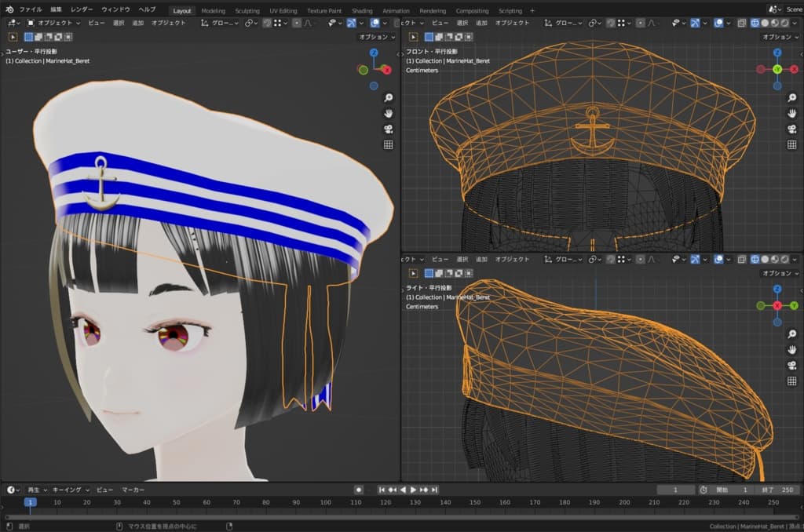Select solid viewport shading mode
The image size is (804, 532).
[766, 24]
